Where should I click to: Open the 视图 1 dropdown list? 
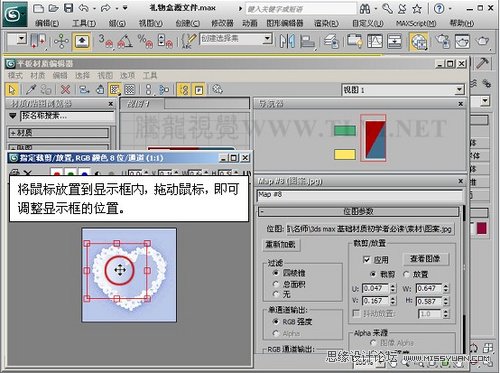tap(403, 90)
